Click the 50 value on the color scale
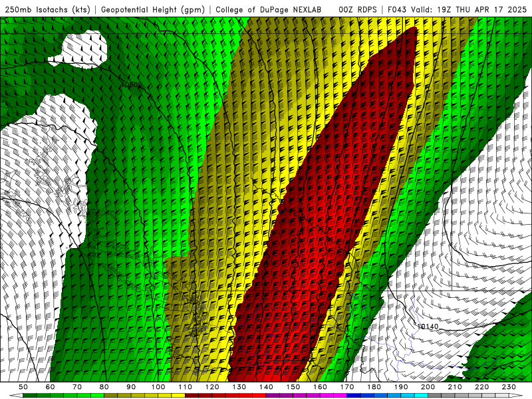Screen dimensions: 532x399 (x=23, y=387)
